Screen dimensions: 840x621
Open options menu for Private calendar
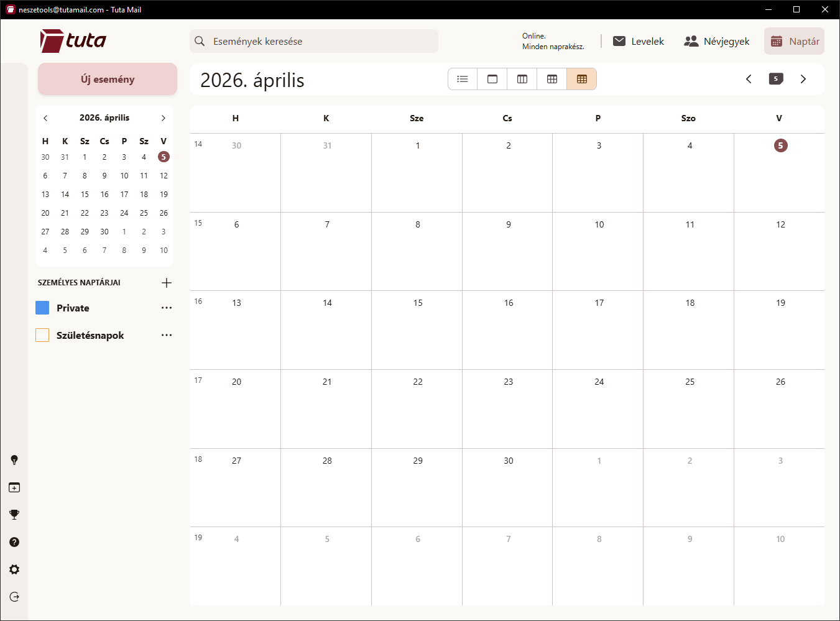[166, 307]
